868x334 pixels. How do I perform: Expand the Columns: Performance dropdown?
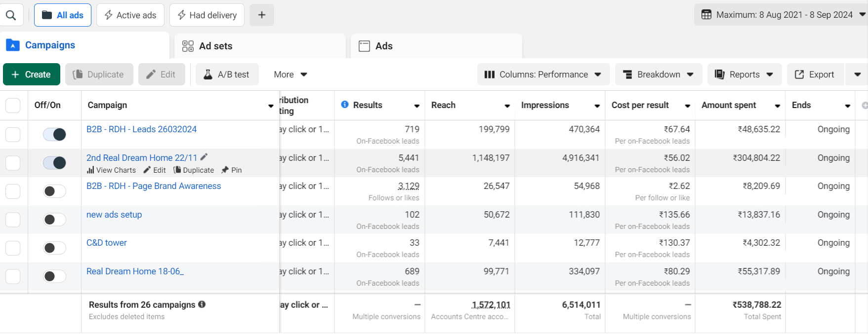[x=543, y=74]
